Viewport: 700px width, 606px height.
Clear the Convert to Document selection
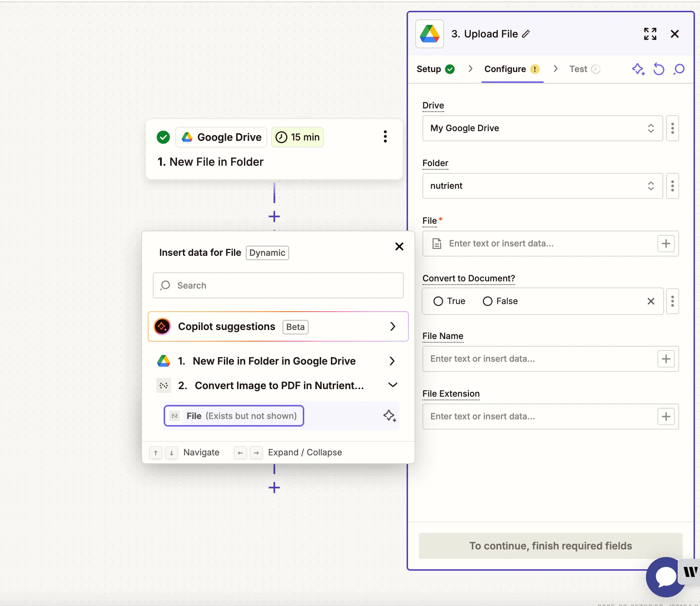click(x=651, y=301)
